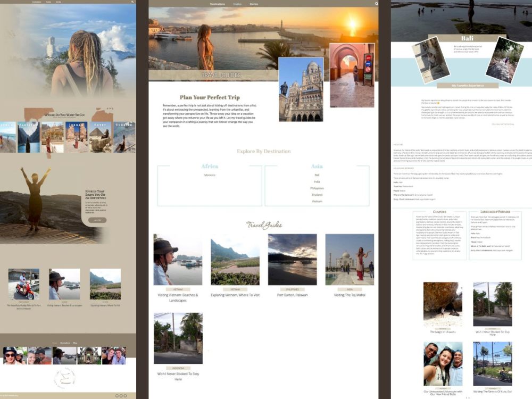Click sunglasses selfie photo in footer gallery
Viewport: 532px width, 399px height.
tap(15, 355)
